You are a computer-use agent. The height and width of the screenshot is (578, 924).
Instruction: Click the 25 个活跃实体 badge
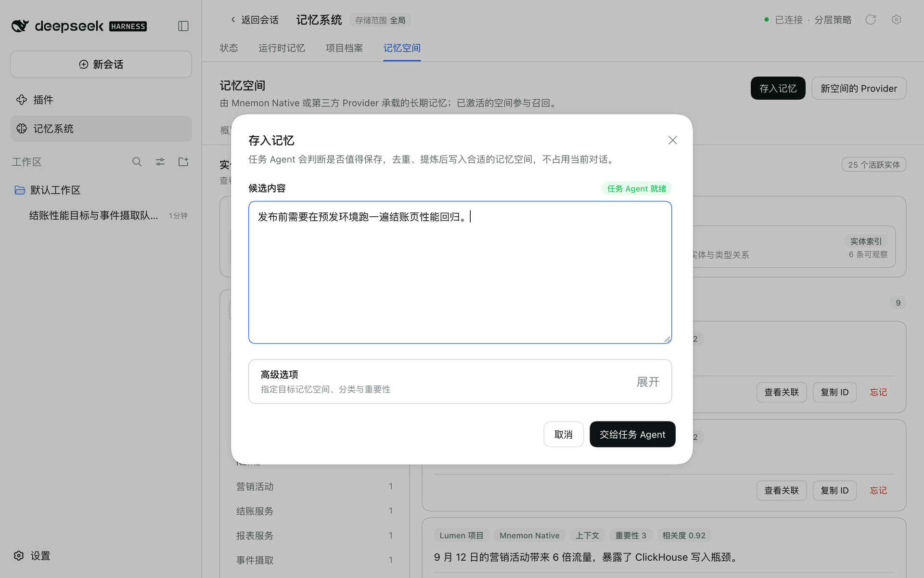point(873,165)
